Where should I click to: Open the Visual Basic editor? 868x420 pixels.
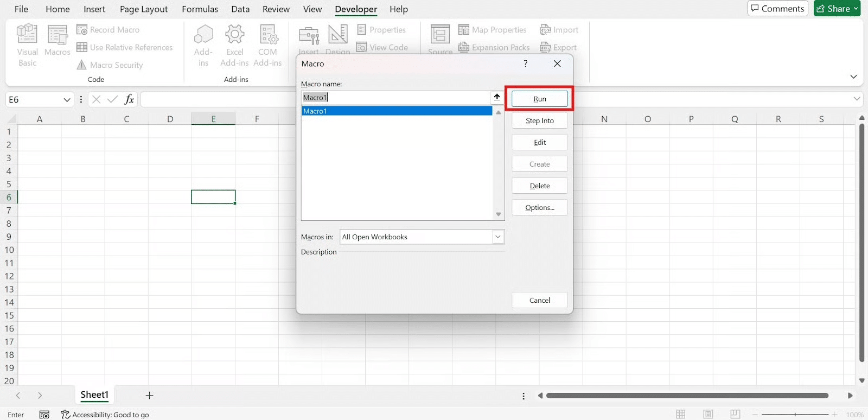pos(27,46)
